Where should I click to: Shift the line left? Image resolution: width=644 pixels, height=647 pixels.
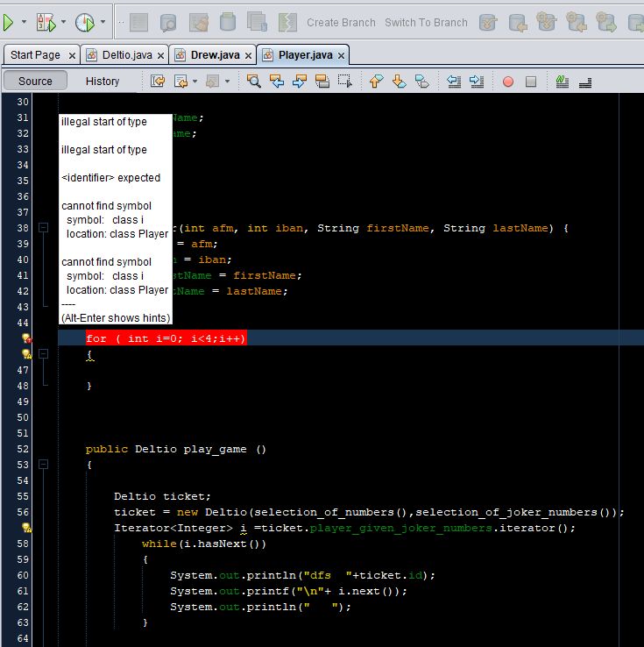(x=454, y=82)
